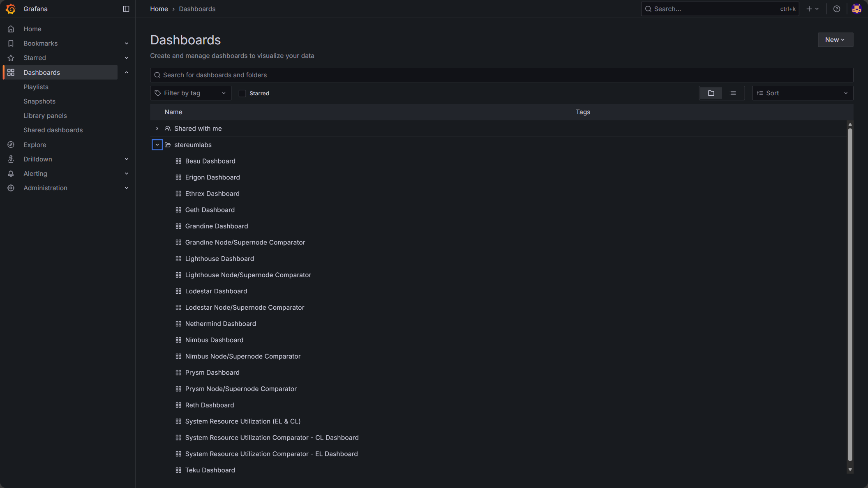The image size is (868, 488).
Task: Click the global Search field in header
Action: click(x=720, y=9)
